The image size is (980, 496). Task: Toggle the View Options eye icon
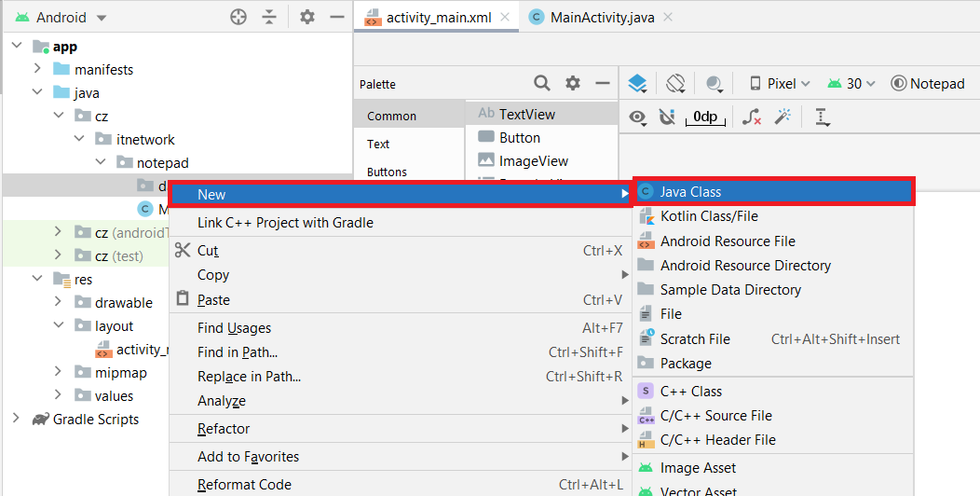(638, 117)
